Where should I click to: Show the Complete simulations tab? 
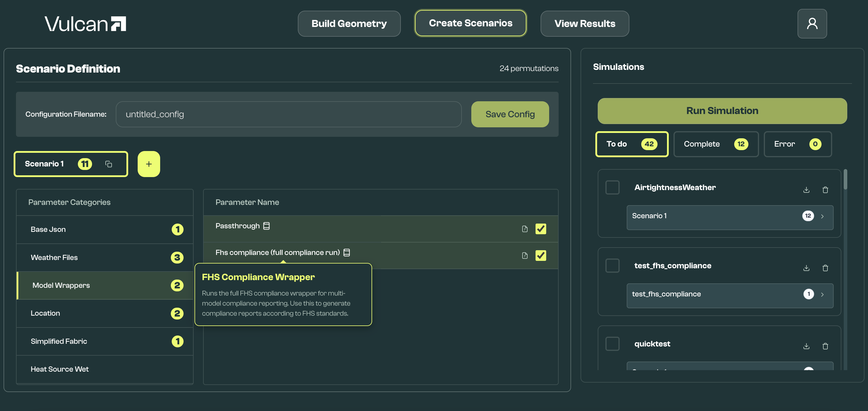click(716, 144)
